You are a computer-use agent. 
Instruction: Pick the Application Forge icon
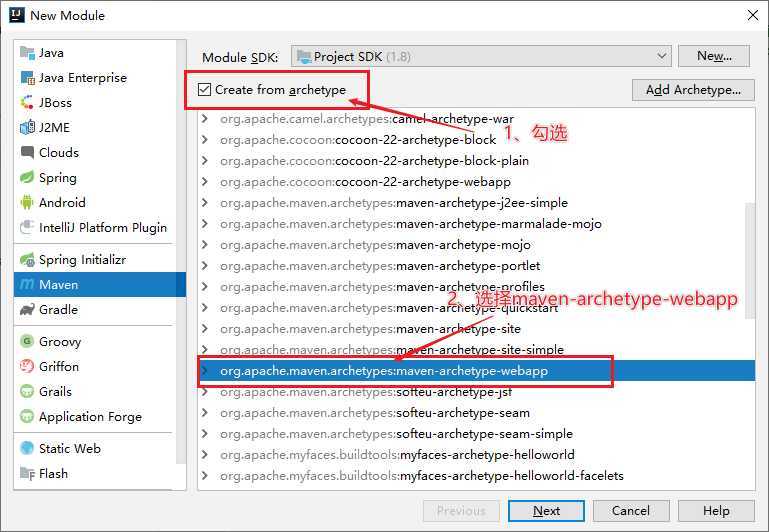point(27,416)
